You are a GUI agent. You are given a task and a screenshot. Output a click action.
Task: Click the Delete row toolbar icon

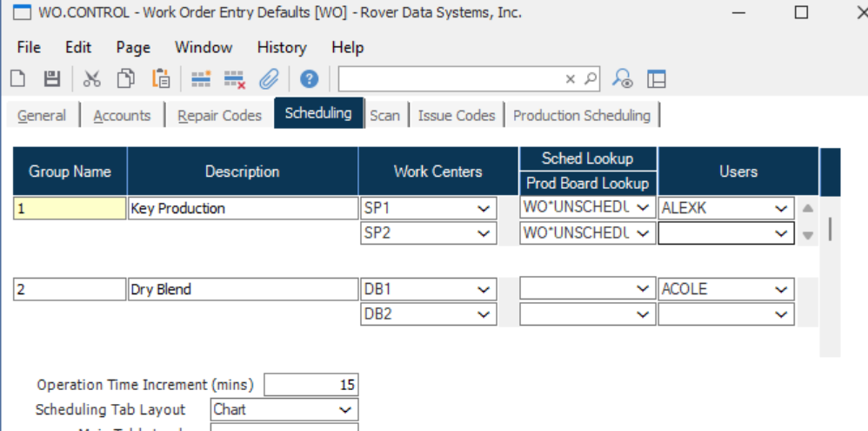(235, 79)
